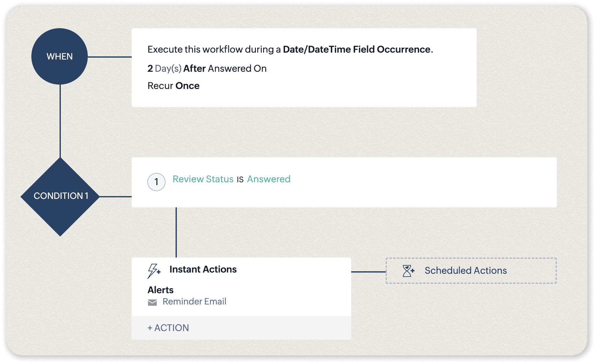Click the + ACTION button

pyautogui.click(x=168, y=328)
